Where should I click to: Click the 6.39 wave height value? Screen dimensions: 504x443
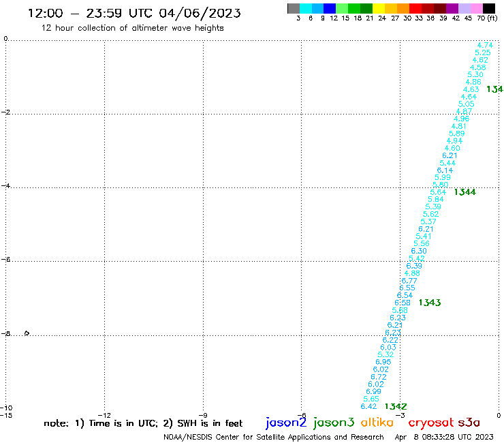coord(414,266)
